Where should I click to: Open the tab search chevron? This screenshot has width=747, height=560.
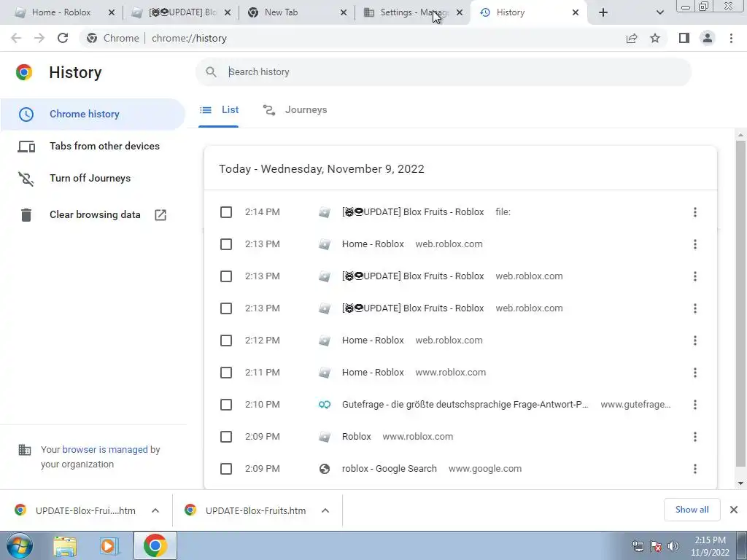(659, 12)
